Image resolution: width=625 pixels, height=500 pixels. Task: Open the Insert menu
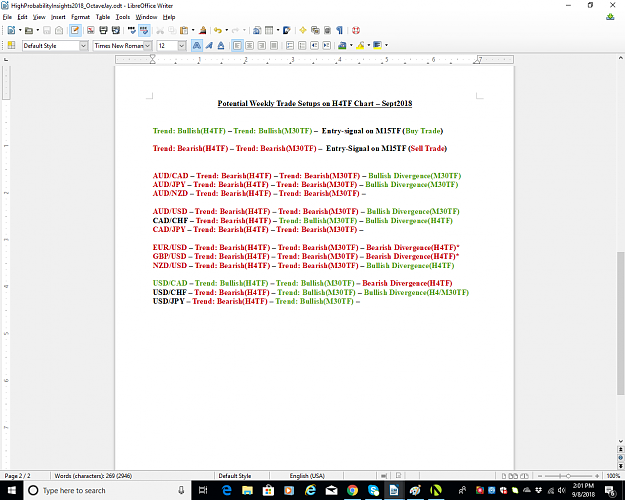pyautogui.click(x=58, y=17)
